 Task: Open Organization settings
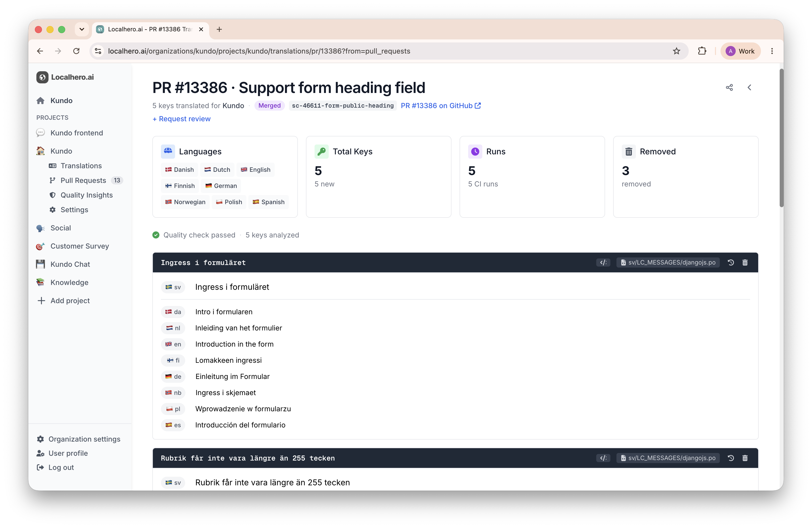(79, 439)
